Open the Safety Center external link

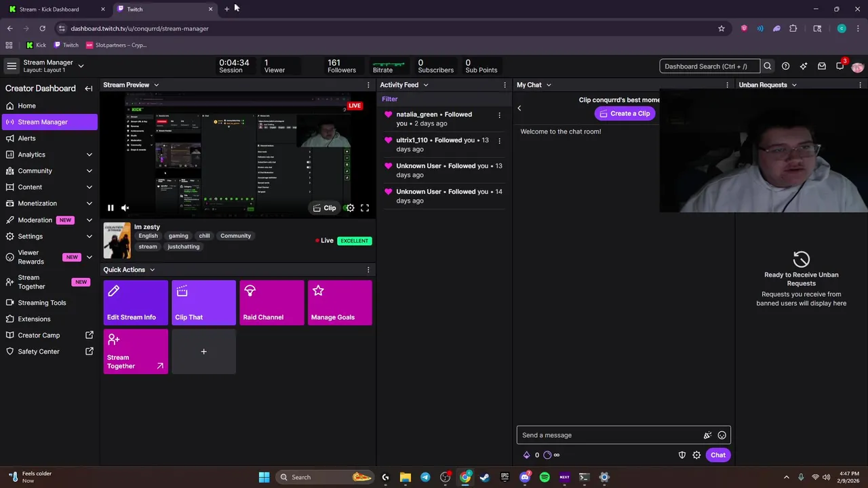click(x=89, y=352)
